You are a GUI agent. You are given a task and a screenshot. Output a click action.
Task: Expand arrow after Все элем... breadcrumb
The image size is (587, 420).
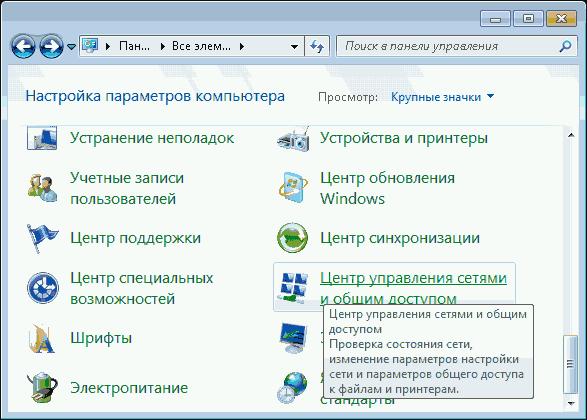(x=242, y=46)
